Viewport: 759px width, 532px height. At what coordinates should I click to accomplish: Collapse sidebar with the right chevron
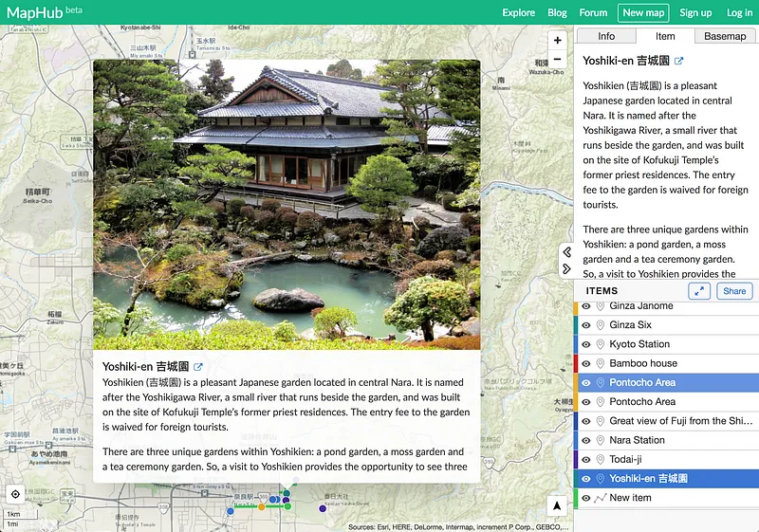coord(566,268)
